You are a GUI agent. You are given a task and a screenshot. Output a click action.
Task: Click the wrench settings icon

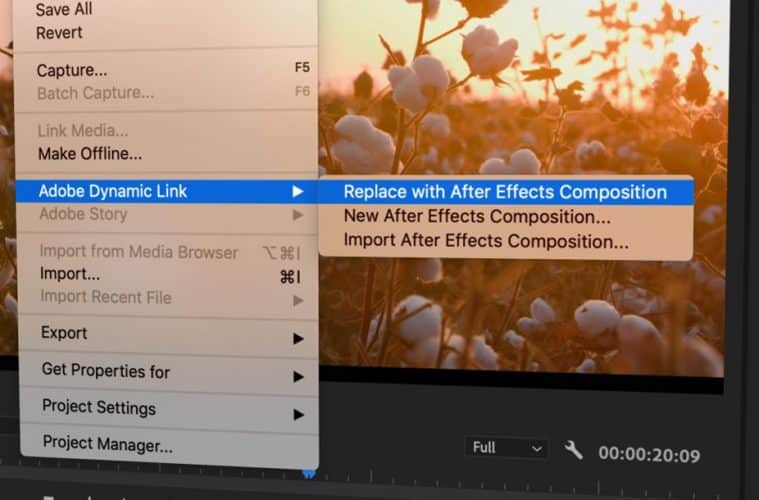click(573, 450)
